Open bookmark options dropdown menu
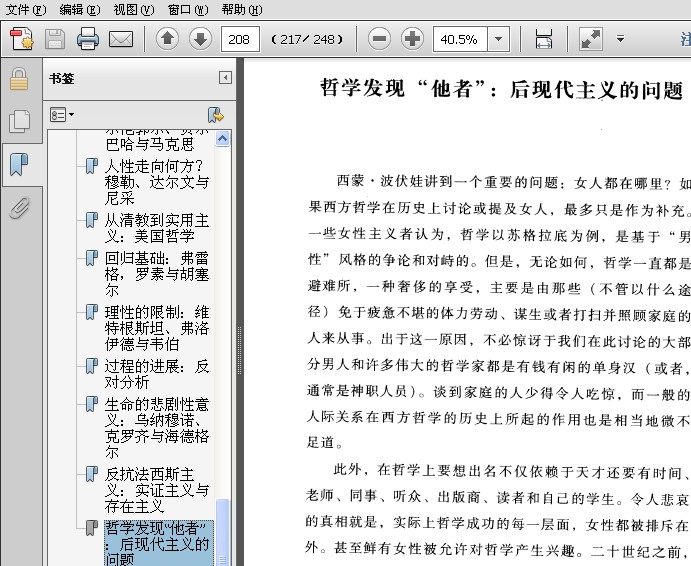The width and height of the screenshot is (691, 566). 62,115
